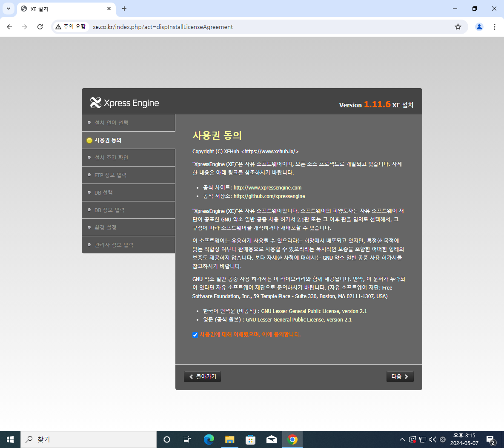Open network settings from the tray
Viewport: 504px width, 448px height.
[x=423, y=439]
